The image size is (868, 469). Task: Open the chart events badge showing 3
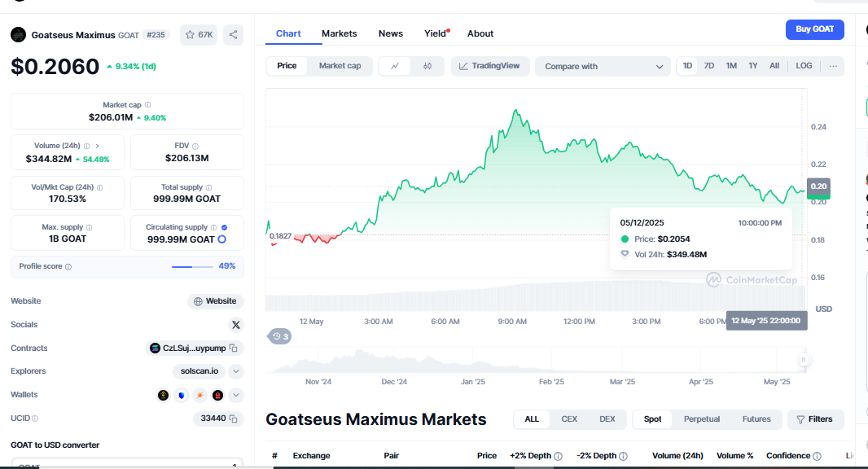(x=280, y=336)
